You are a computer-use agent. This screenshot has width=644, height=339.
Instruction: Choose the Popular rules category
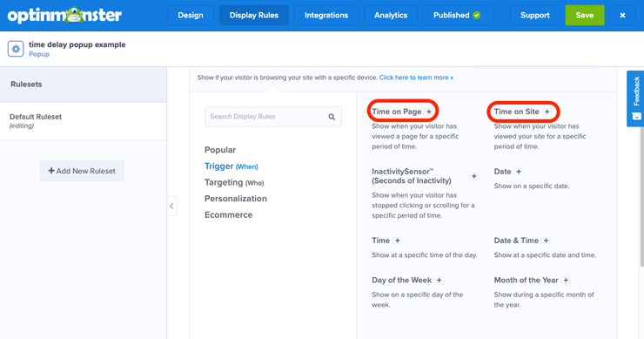pyautogui.click(x=220, y=150)
